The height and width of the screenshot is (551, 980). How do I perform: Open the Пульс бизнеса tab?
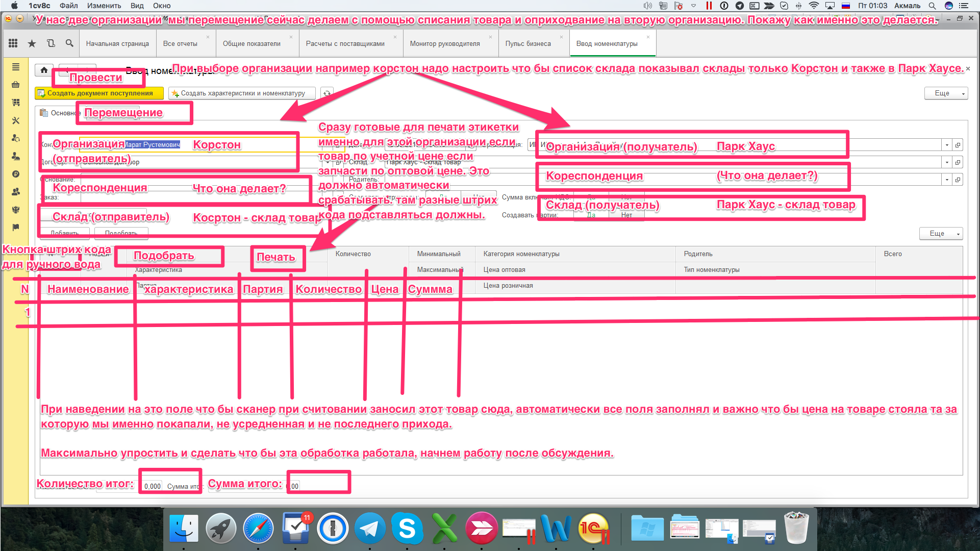[x=527, y=44]
